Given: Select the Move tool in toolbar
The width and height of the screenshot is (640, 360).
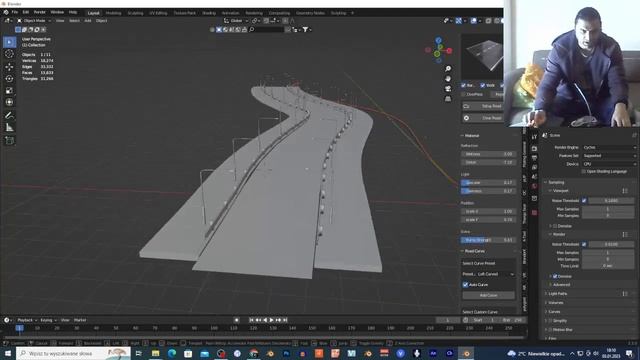Looking at the screenshot, I should pyautogui.click(x=9, y=67).
